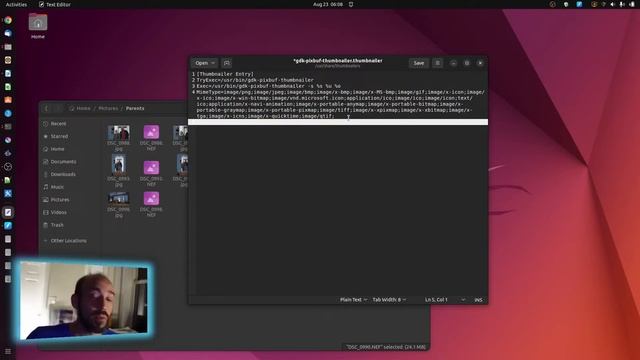The width and height of the screenshot is (640, 360).
Task: Select the third-row NEF pink image icon
Action: [x=151, y=198]
